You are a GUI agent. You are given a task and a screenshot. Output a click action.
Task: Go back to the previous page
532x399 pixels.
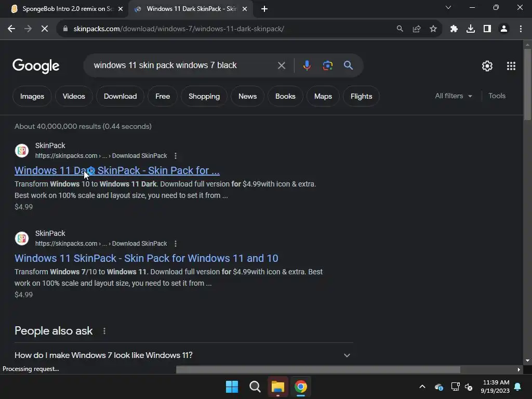tap(11, 29)
